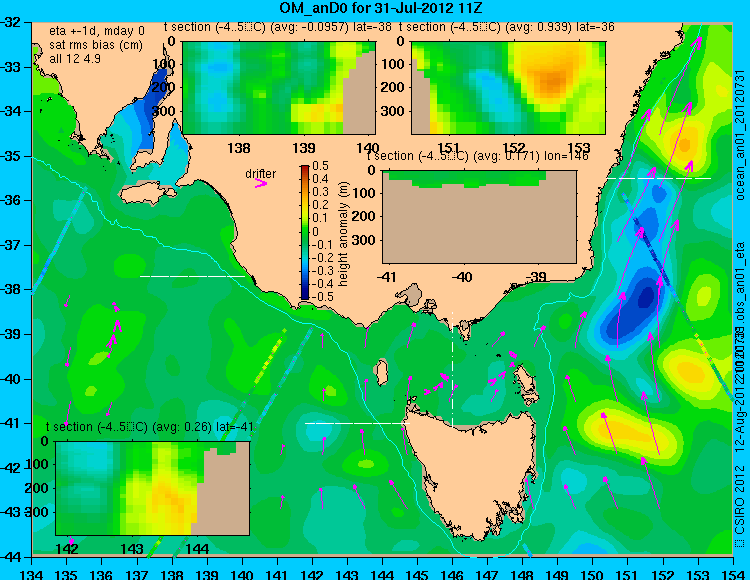Click the white dashed lat=-36 section line

659,178
